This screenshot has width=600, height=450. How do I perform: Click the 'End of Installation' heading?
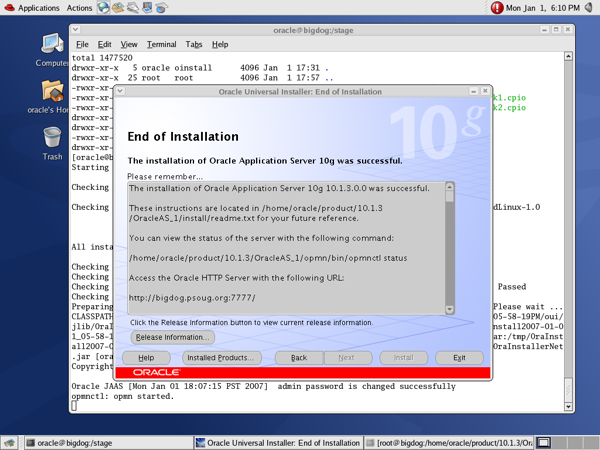click(x=183, y=137)
